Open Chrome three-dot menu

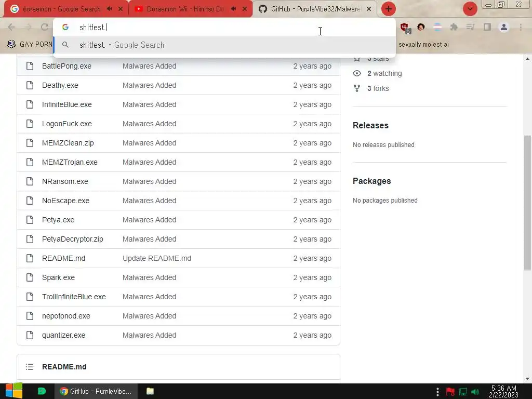pyautogui.click(x=521, y=27)
